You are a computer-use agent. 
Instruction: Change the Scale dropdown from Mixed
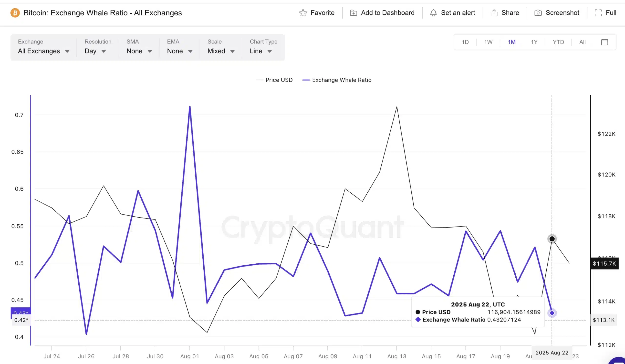click(220, 51)
